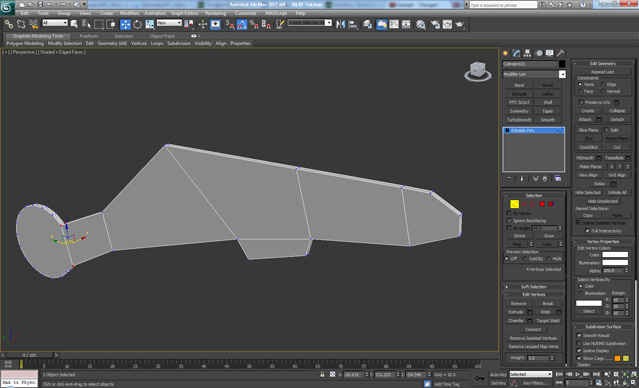The height and width of the screenshot is (388, 639).
Task: Collapse the Subdivision Surface rollout
Action: click(x=603, y=327)
